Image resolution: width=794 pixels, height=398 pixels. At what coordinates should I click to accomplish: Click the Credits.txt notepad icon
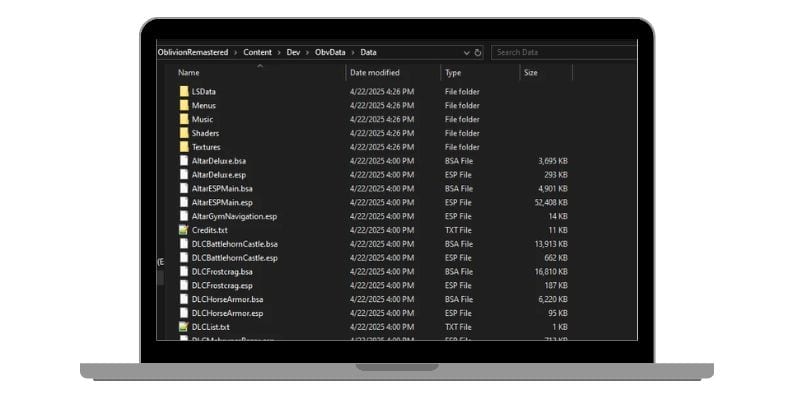coord(184,230)
